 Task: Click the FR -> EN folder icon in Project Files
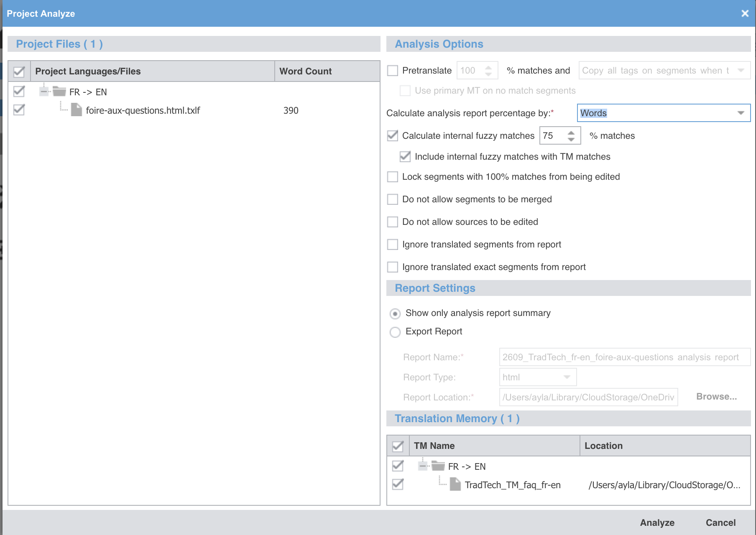point(59,92)
